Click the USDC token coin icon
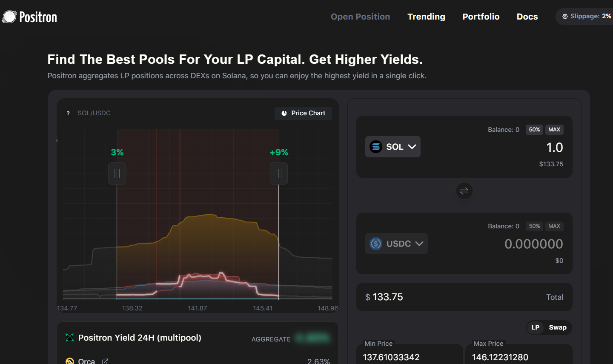This screenshot has width=613, height=364. point(375,244)
